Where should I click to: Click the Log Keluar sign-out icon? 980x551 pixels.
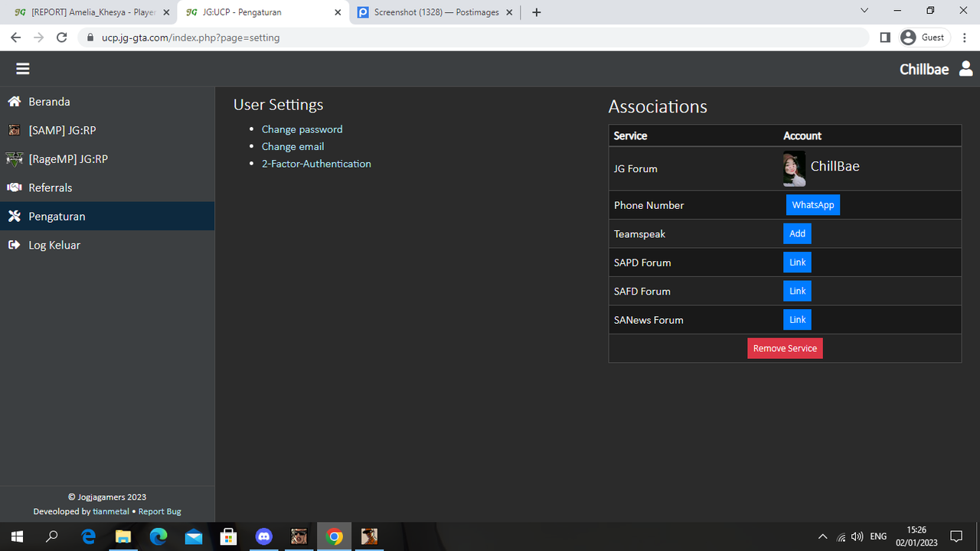click(x=14, y=245)
